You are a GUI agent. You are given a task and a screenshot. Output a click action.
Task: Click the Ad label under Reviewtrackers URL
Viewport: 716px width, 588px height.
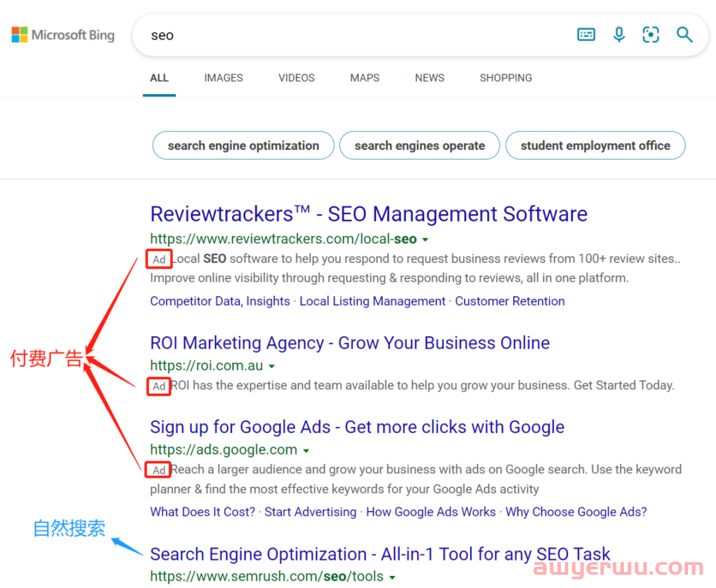(x=159, y=259)
